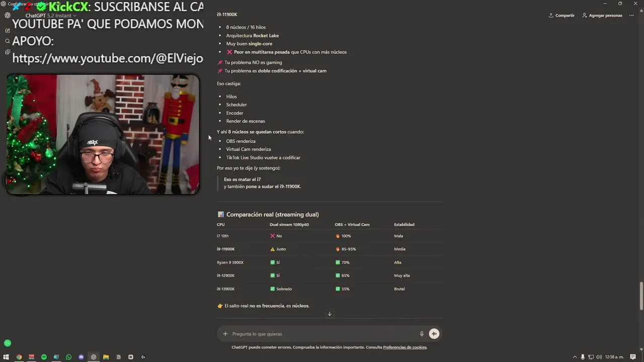Click the webcam overlay thumbnail
Viewport: 644px width, 362px height.
(103, 134)
